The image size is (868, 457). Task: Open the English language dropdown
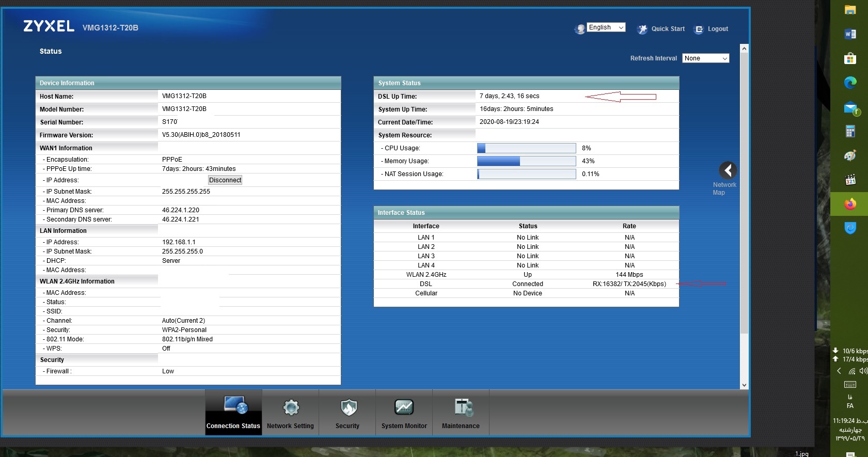pos(606,27)
